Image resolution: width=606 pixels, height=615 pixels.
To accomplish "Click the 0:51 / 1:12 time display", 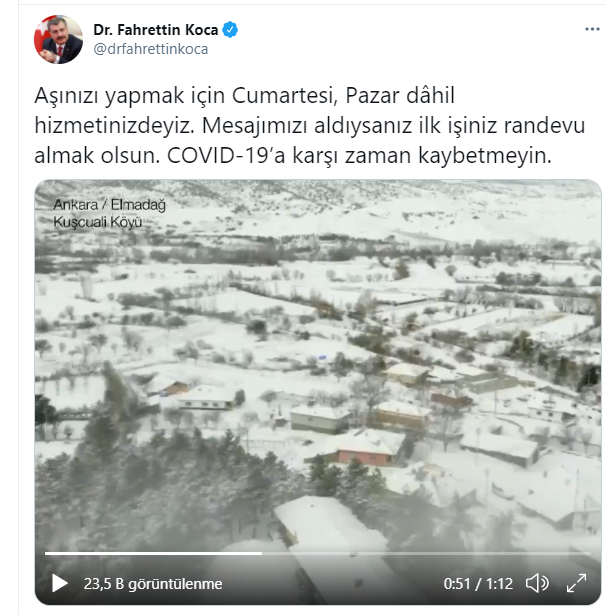I will 478,584.
